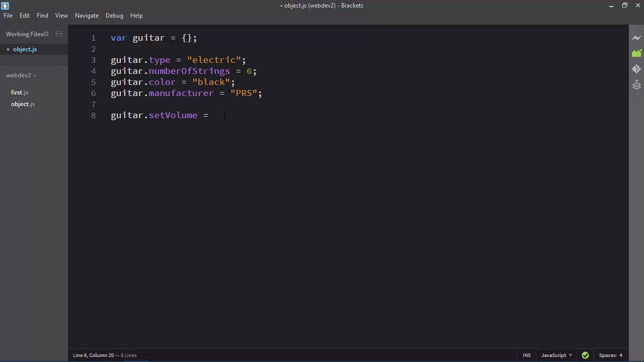Select object.js in Working Files
Screen dimensions: 644x362
(x=25, y=49)
